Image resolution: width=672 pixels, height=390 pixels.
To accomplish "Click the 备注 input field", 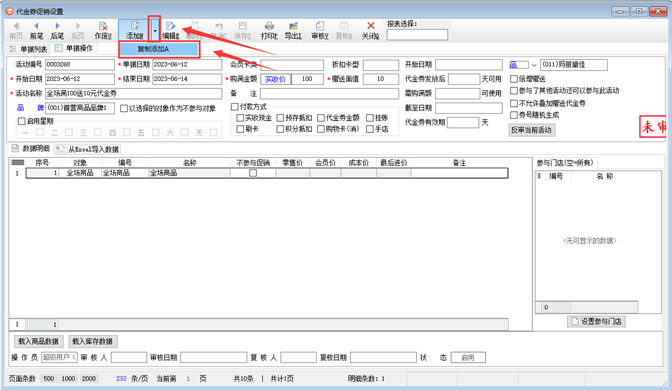I will [x=329, y=93].
